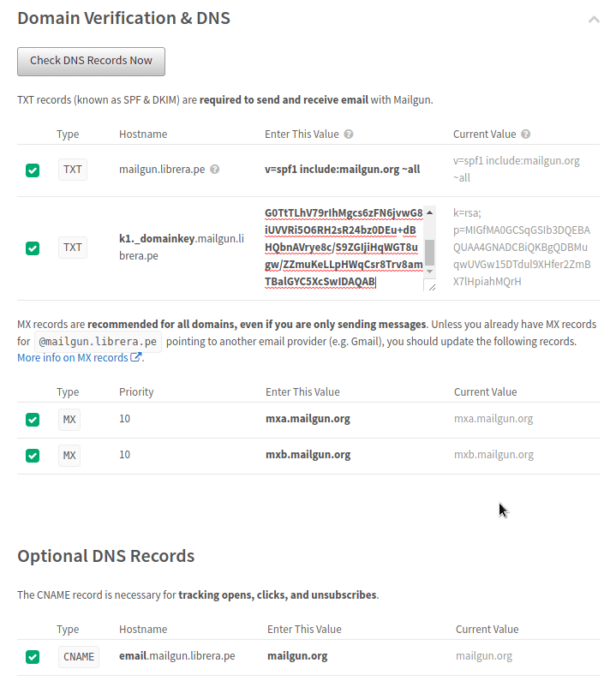Click the k1._domainkey.mailgun.librera.pe hostname
This screenshot has width=616, height=687.
[182, 247]
